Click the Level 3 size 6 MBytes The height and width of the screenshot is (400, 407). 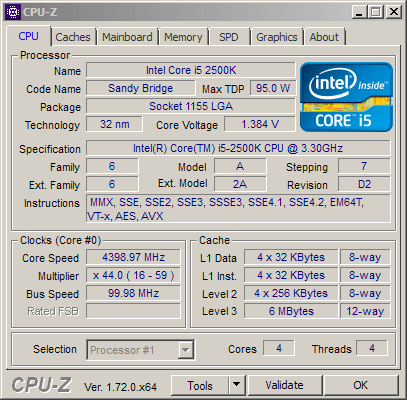291,311
